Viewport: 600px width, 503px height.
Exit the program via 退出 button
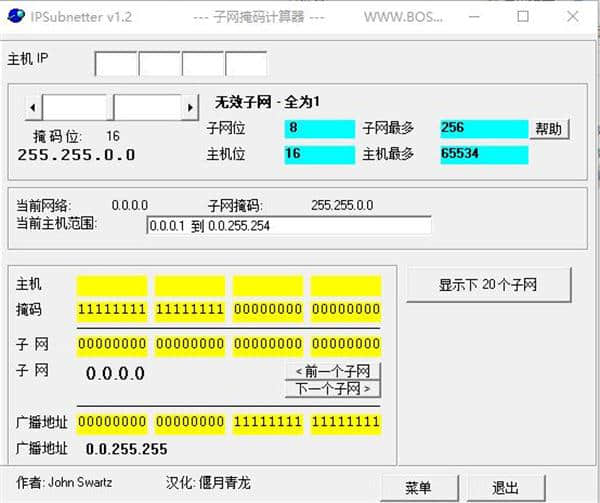[x=505, y=488]
